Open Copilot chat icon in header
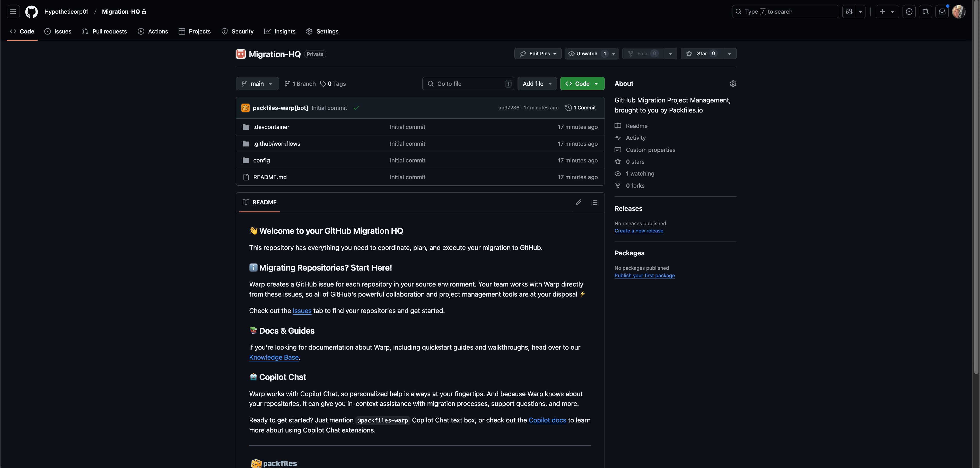980x468 pixels. pos(849,11)
